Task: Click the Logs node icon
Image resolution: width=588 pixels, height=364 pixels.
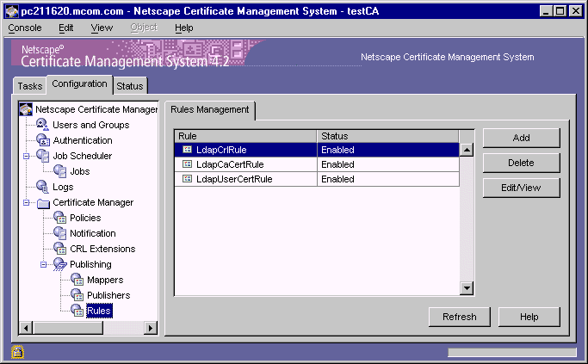Action: click(x=42, y=187)
